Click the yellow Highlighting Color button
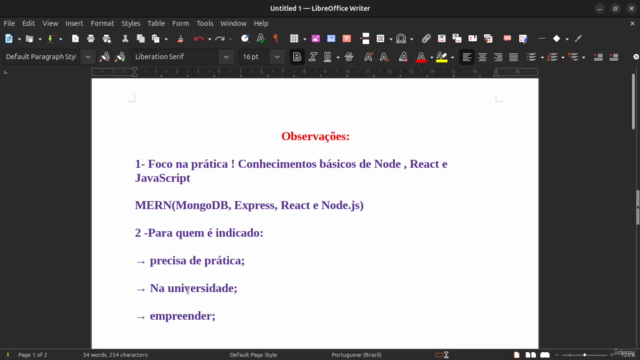Screen dimensions: 640x360 click(442, 57)
